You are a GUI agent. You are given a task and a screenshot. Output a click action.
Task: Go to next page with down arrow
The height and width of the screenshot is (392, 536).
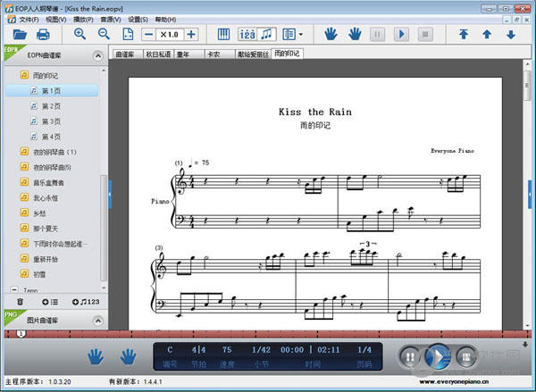tap(511, 35)
